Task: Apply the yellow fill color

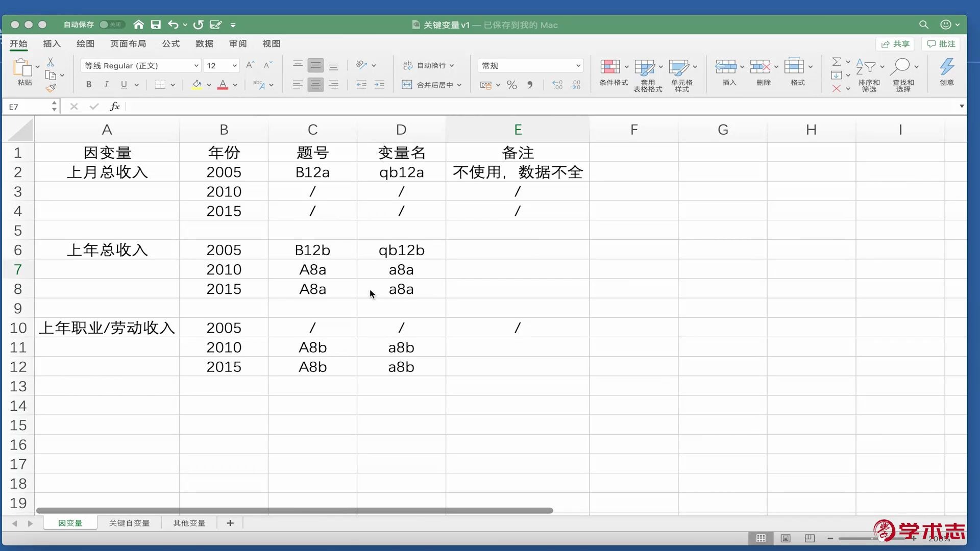Action: coord(197,85)
